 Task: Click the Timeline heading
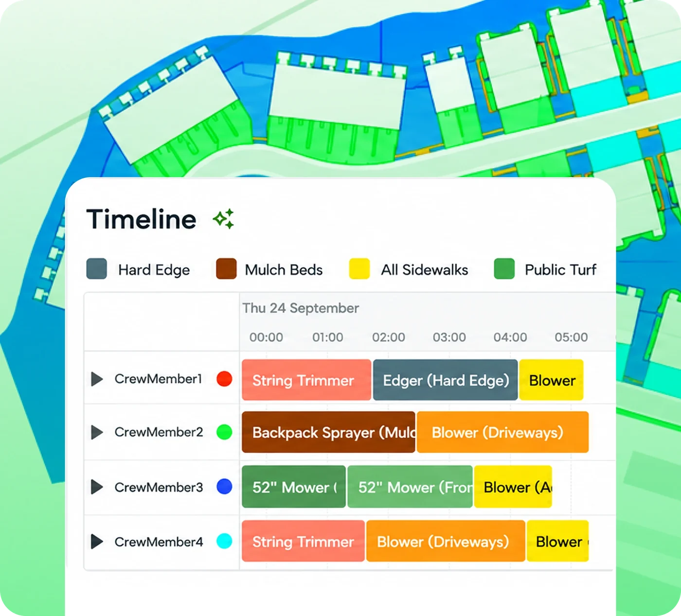coord(142,219)
